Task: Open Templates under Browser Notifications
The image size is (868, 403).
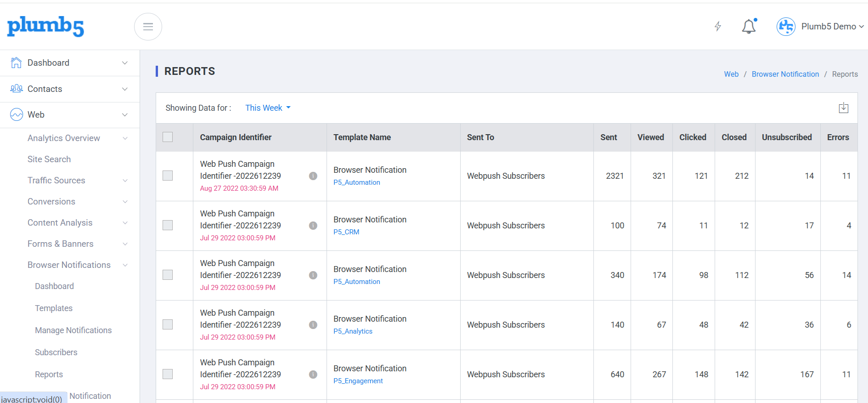Action: pyautogui.click(x=54, y=308)
